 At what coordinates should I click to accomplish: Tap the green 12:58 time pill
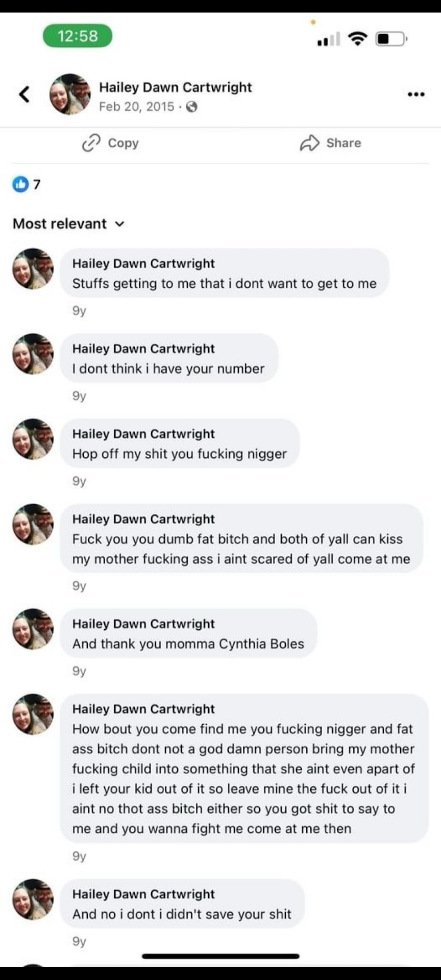pyautogui.click(x=78, y=36)
